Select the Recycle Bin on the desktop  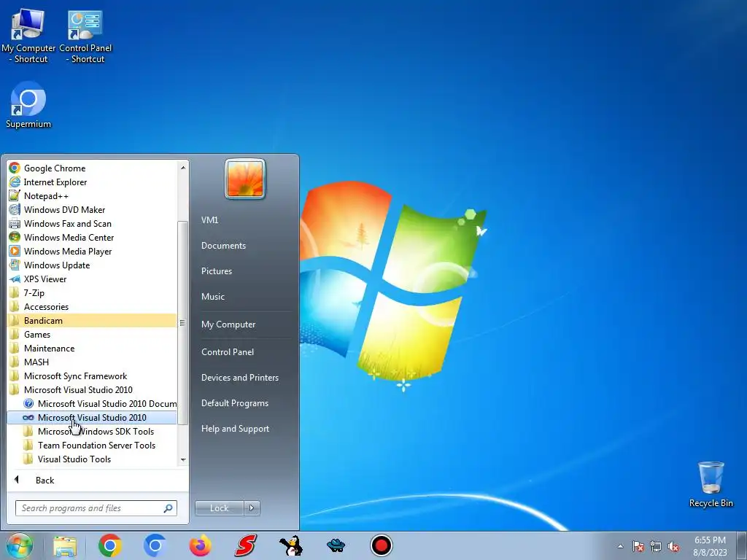(711, 484)
